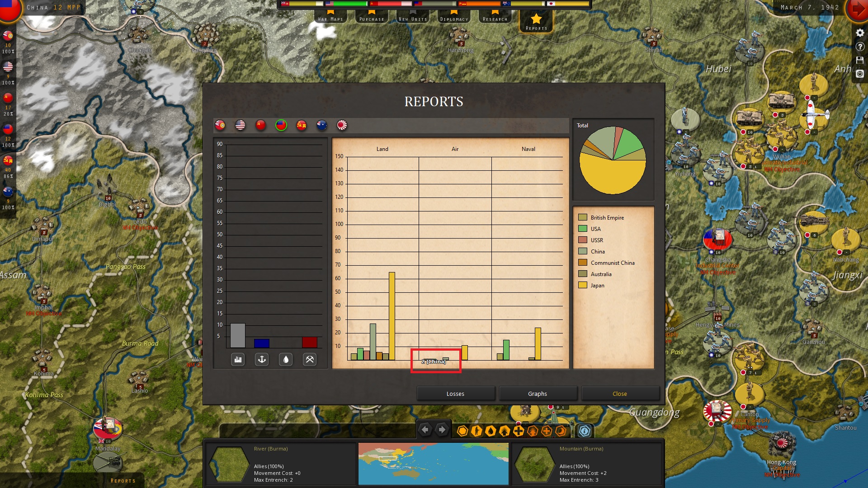Click the Losses button
Screen dimensions: 868x488
coord(455,394)
